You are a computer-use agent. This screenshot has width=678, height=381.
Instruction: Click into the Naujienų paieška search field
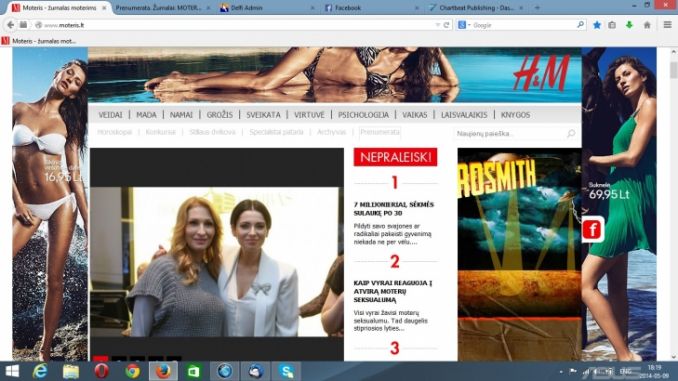click(510, 133)
